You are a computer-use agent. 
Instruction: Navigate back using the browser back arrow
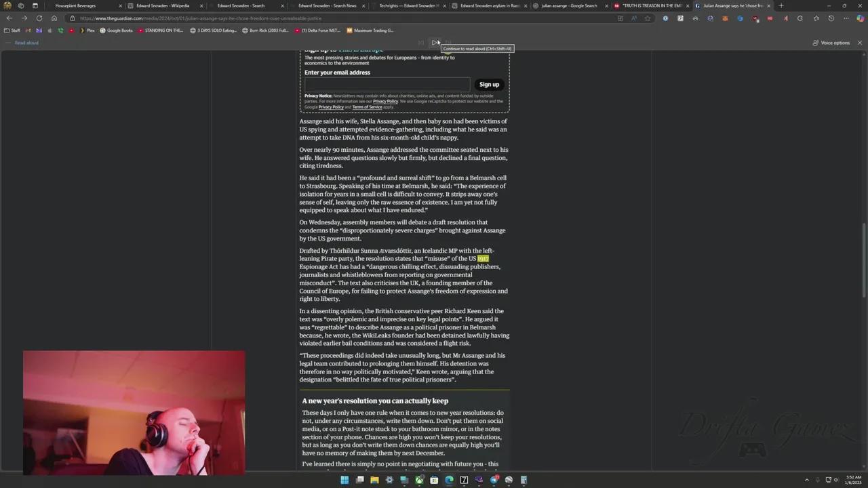coord(9,18)
